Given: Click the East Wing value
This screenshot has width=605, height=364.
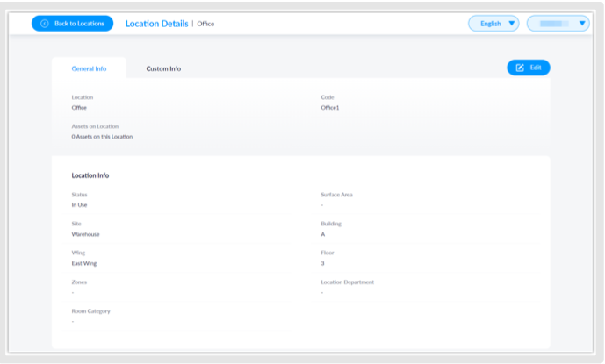Looking at the screenshot, I should click(x=83, y=263).
